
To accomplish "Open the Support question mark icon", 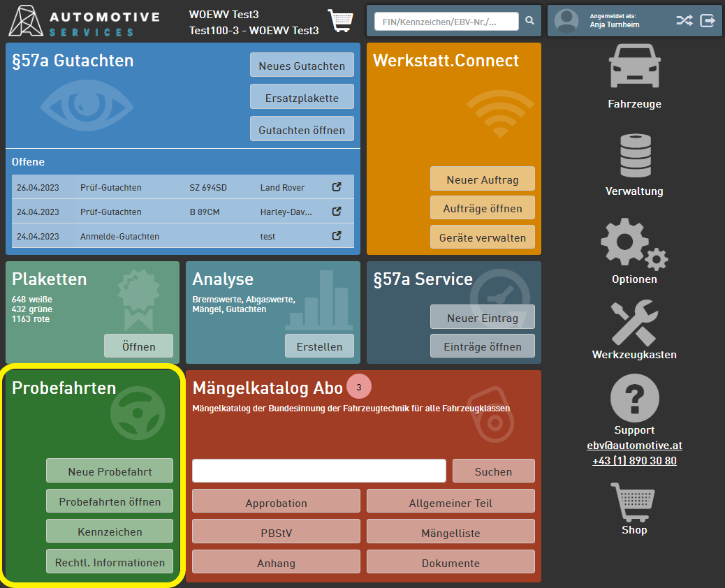I will (x=634, y=397).
